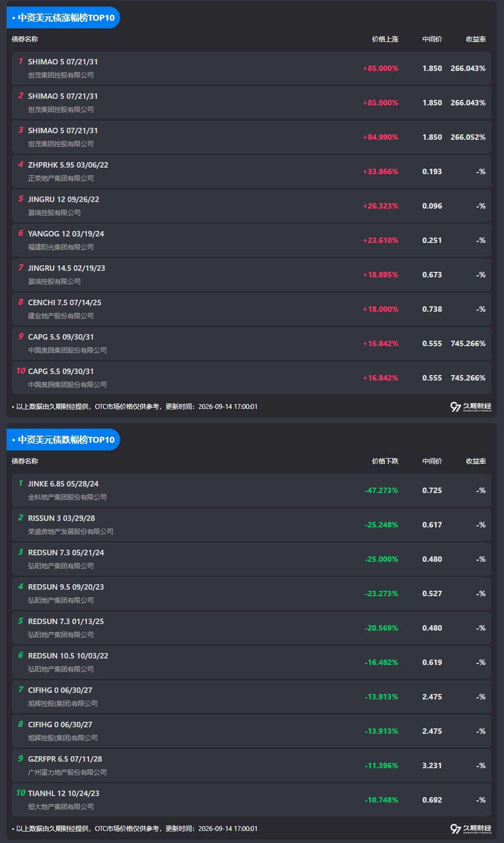Select the +84.990% SHIMAO price change
Viewport: 504px width, 843px height.
tap(381, 137)
